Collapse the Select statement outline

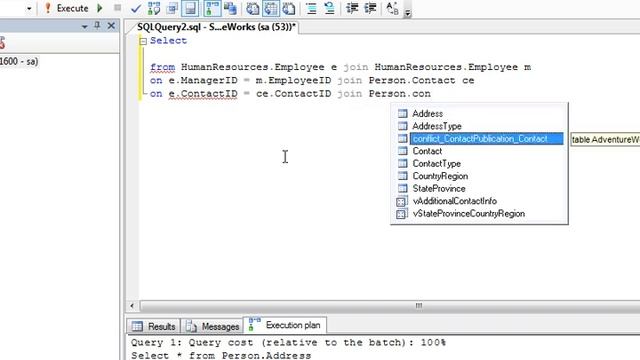(x=143, y=41)
